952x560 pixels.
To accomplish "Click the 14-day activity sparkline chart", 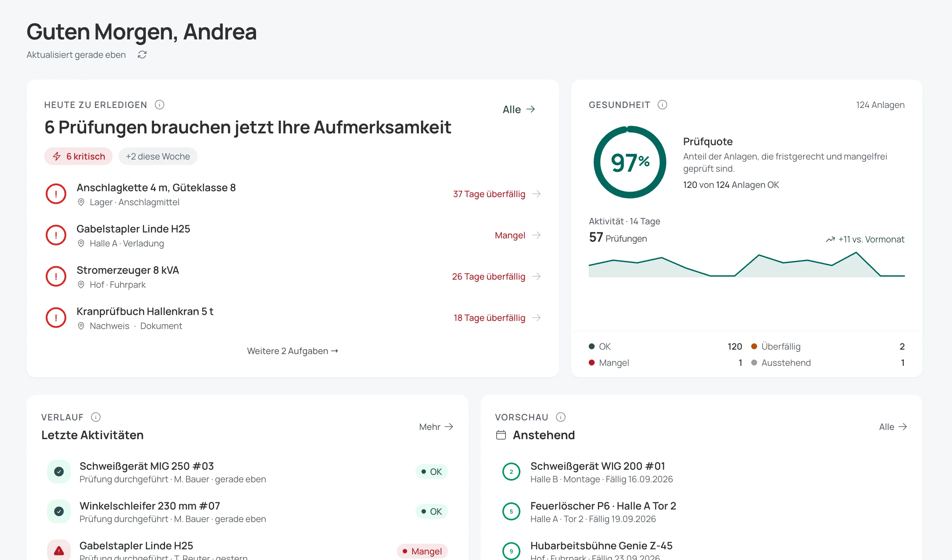I will click(746, 265).
